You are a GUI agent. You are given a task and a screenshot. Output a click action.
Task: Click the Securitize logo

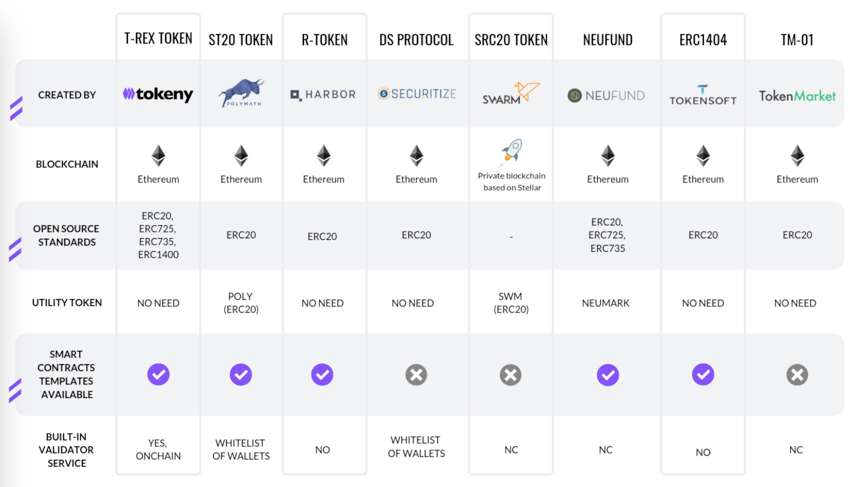(x=416, y=94)
